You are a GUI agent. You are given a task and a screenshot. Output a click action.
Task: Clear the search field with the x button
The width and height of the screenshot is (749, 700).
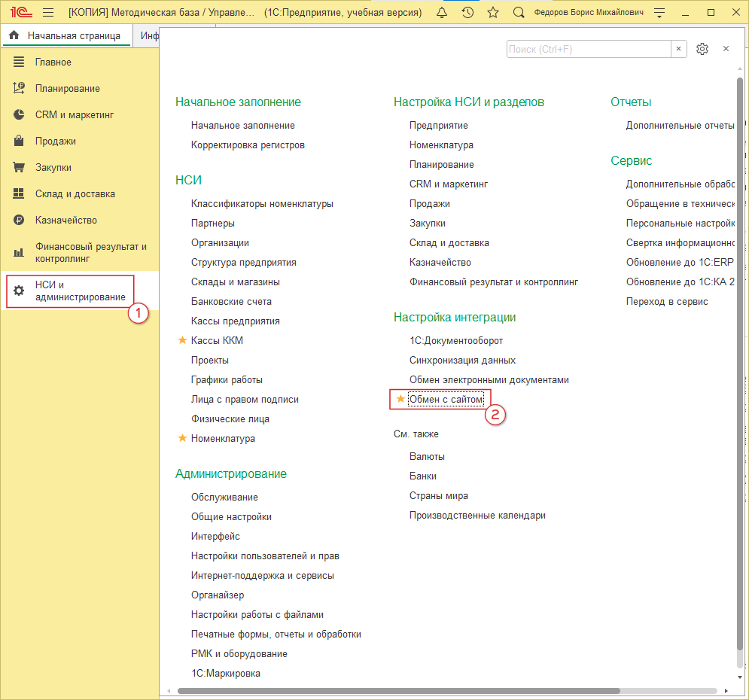pyautogui.click(x=678, y=49)
